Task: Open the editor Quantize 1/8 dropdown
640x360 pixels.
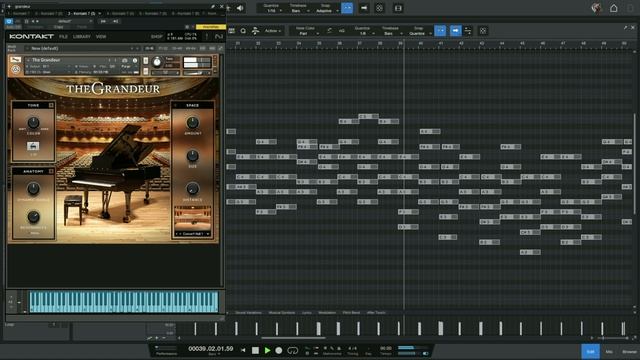Action: [363, 31]
